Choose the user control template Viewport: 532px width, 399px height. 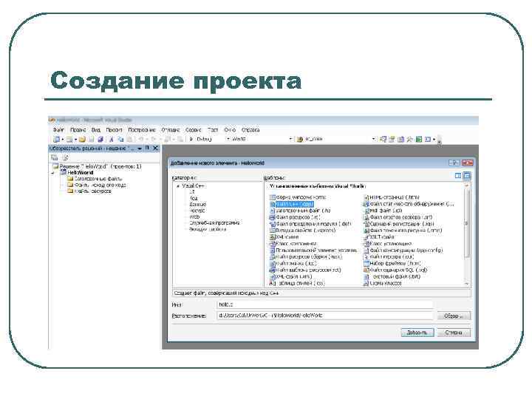tap(313, 250)
